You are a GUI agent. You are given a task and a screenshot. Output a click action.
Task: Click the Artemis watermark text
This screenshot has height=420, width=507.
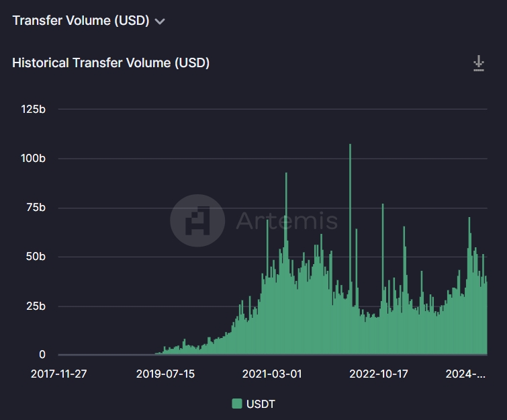287,220
